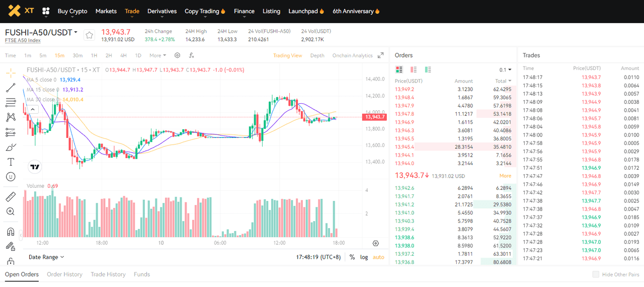Click the More link in order book
The image size is (644, 287).
pyautogui.click(x=505, y=176)
